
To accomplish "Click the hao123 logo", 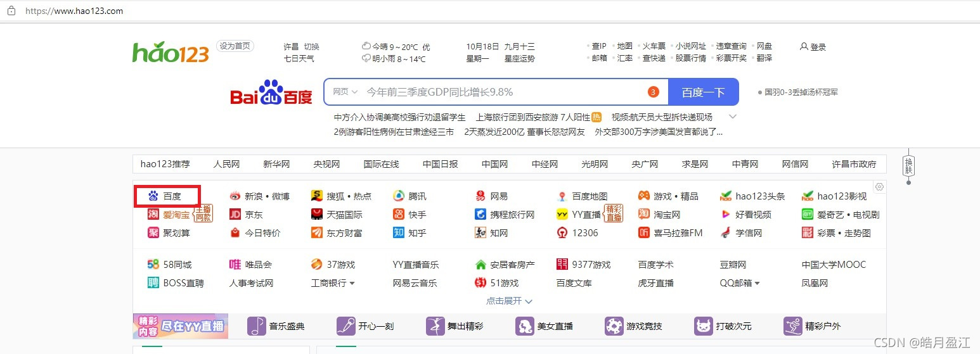I will click(x=171, y=53).
